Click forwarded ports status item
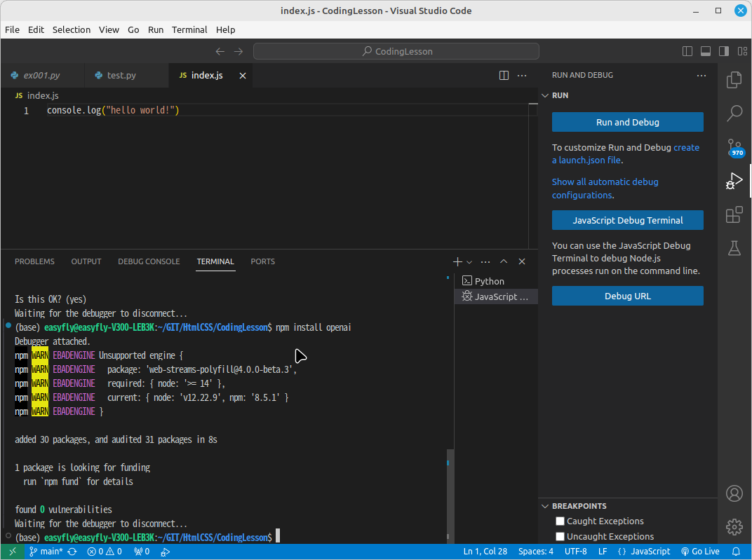This screenshot has height=560, width=752. point(142,552)
